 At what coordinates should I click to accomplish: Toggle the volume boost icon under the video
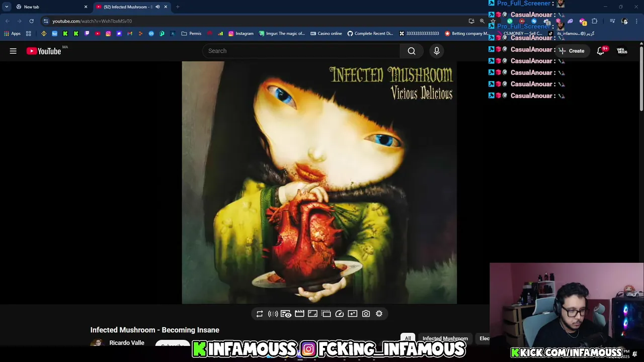pos(273,314)
